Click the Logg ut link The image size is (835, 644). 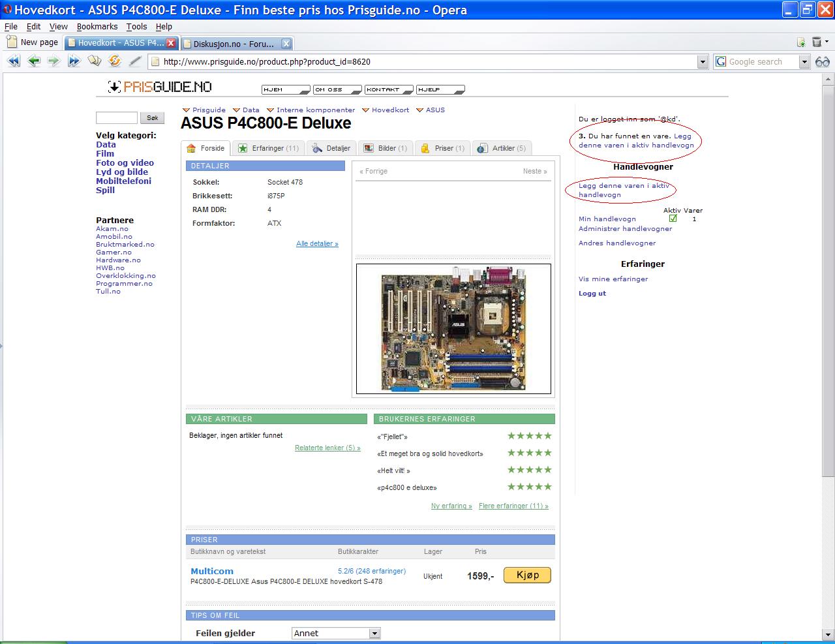pos(592,293)
